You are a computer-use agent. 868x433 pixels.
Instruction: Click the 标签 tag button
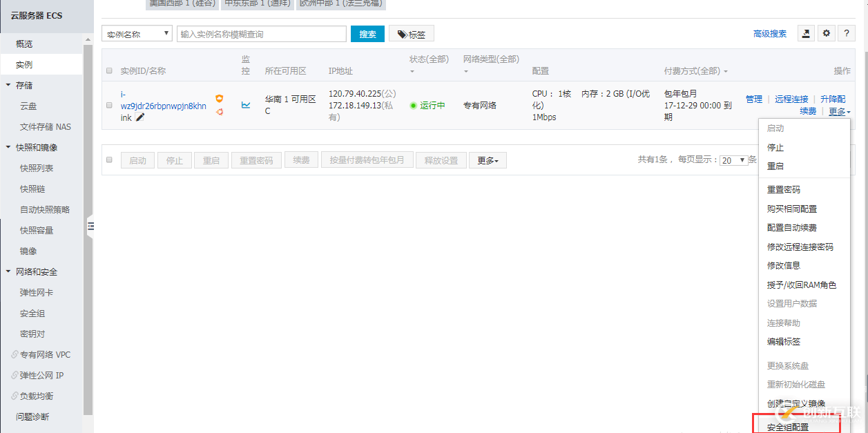pyautogui.click(x=412, y=34)
